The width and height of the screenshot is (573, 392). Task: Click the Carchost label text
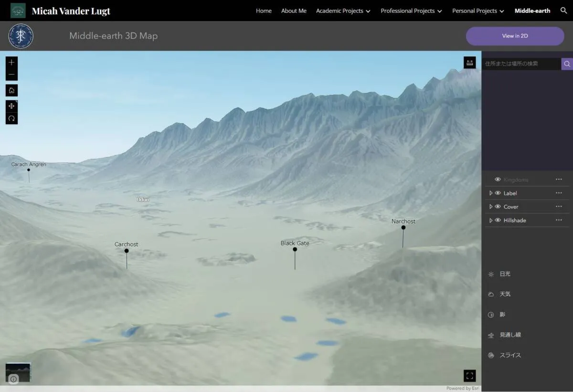127,244
